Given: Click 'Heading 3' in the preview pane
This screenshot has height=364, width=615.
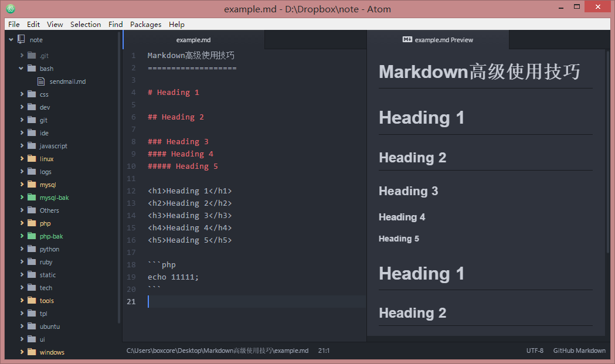Looking at the screenshot, I should 408,191.
